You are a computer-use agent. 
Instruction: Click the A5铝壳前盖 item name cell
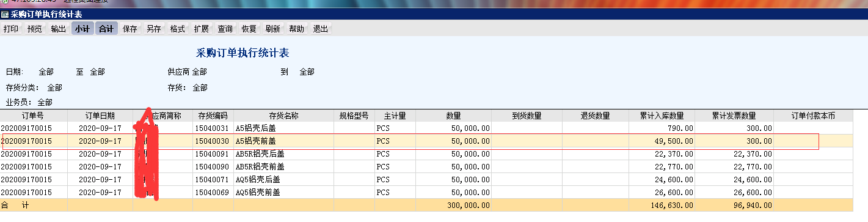click(x=284, y=141)
